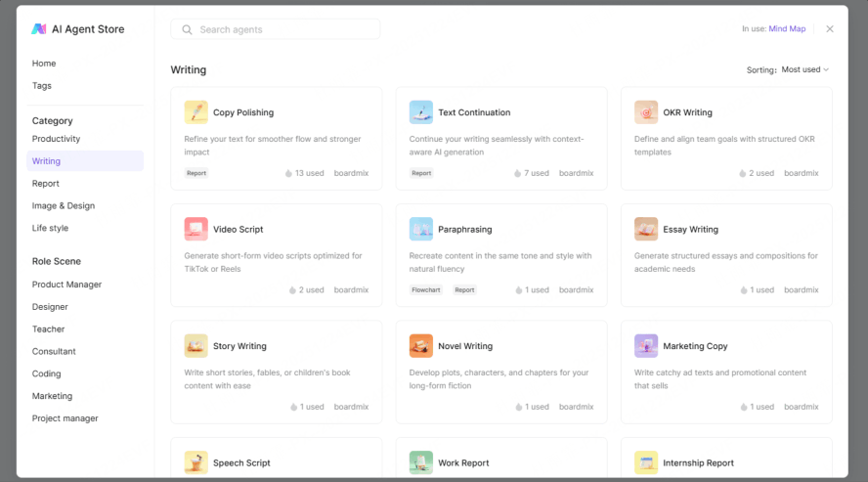
Task: Choose the Product Manager role scene
Action: (66, 285)
